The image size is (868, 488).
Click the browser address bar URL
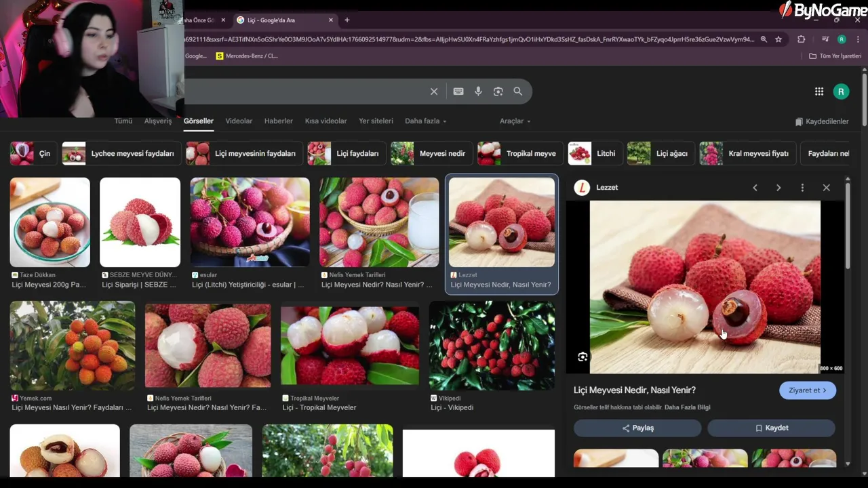(x=468, y=39)
